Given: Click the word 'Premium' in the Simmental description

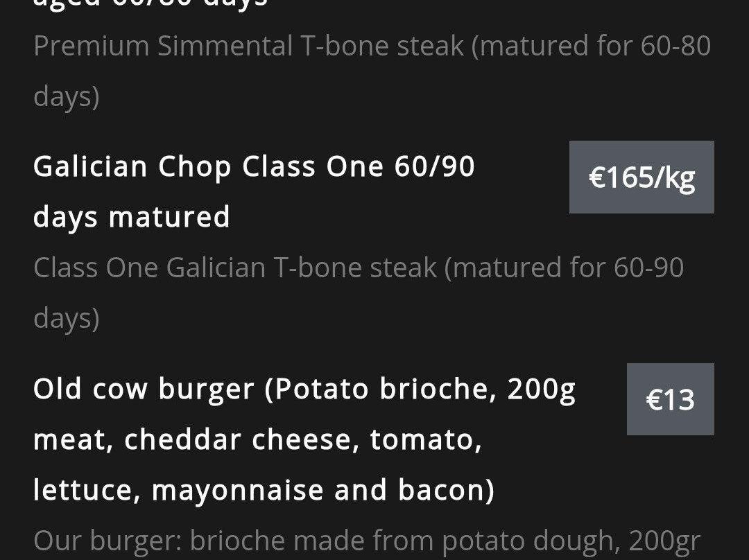Looking at the screenshot, I should [91, 46].
